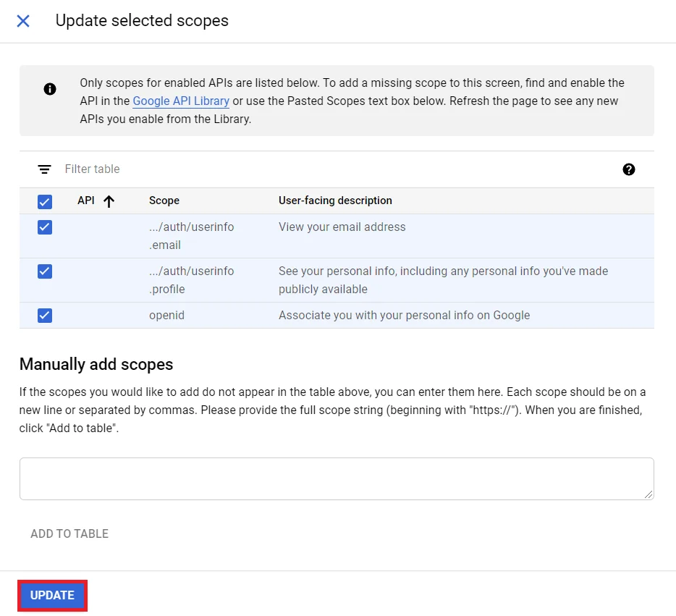Click the info icon in the notice banner
The height and width of the screenshot is (616, 676).
(50, 90)
